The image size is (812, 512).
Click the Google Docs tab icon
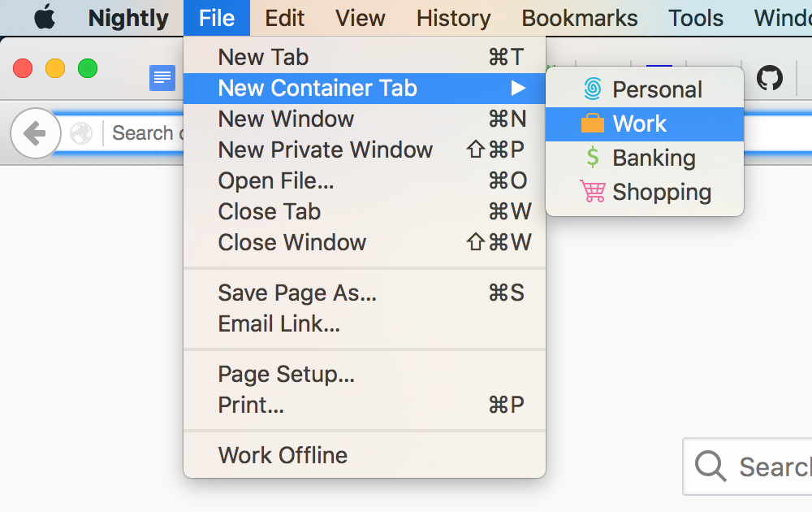tap(162, 78)
